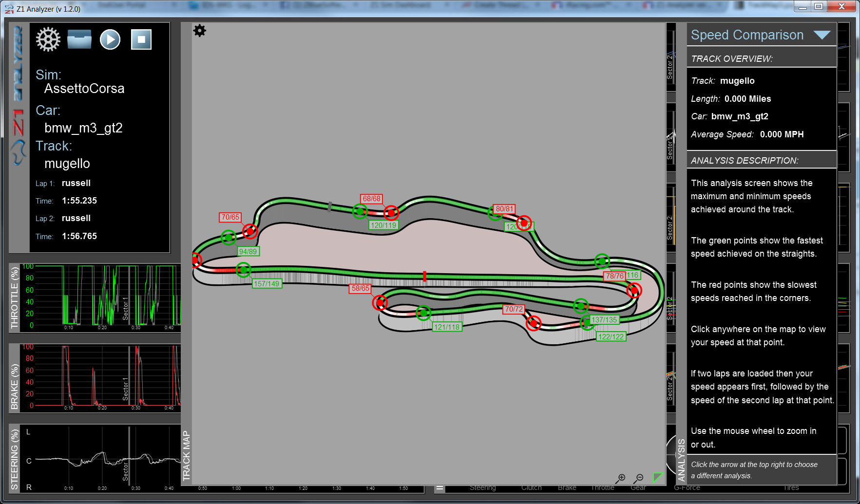Start lap replay with the play button

[110, 39]
